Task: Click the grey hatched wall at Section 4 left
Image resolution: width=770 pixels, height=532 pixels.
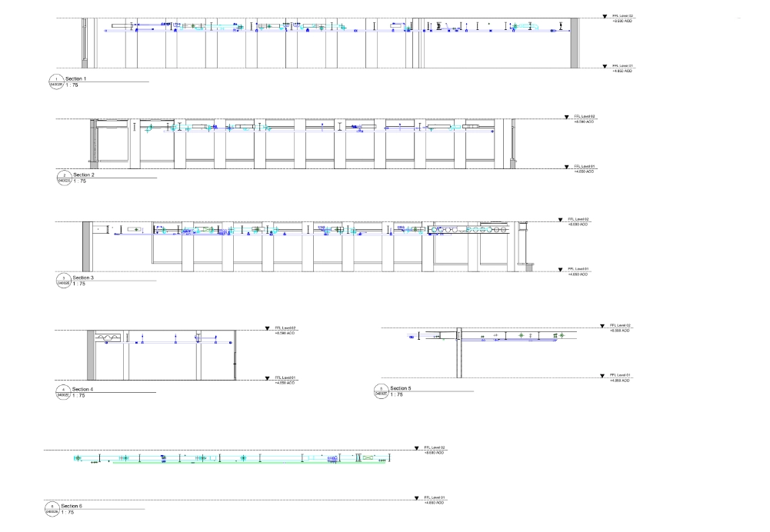Action: click(91, 354)
